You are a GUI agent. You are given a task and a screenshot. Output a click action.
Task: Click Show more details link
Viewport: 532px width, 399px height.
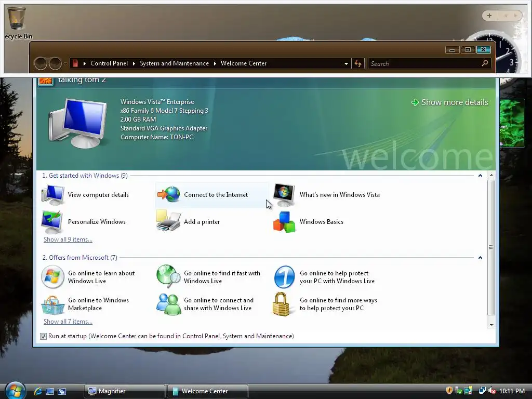(x=450, y=102)
